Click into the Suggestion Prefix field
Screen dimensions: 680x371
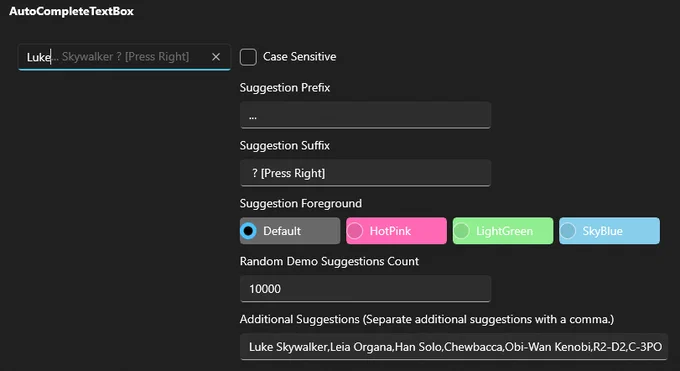pos(366,115)
